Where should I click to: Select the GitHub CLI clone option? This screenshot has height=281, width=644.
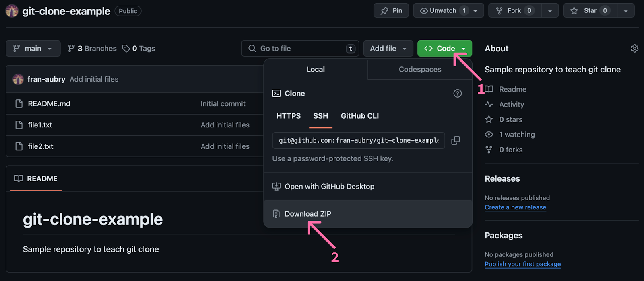(360, 116)
